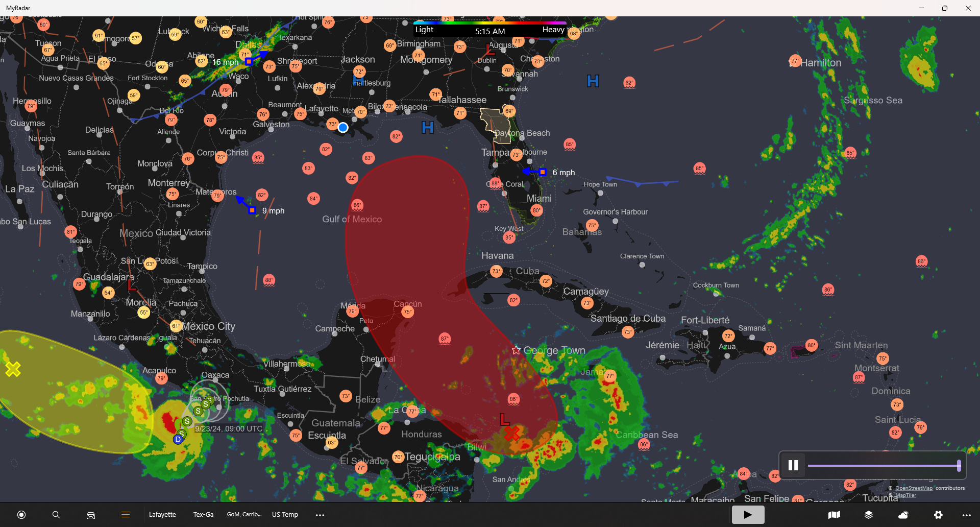Screen dimensions: 980x527
Task: Open the settings gear
Action: click(x=938, y=515)
